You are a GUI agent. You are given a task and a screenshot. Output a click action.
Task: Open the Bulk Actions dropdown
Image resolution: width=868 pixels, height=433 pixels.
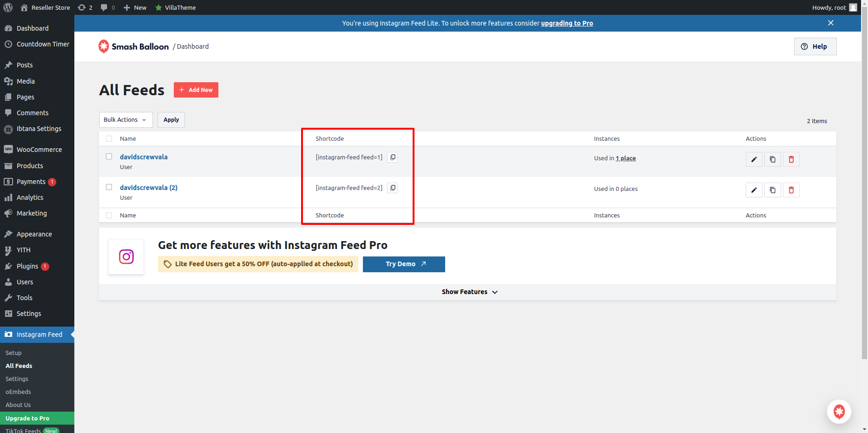(125, 120)
